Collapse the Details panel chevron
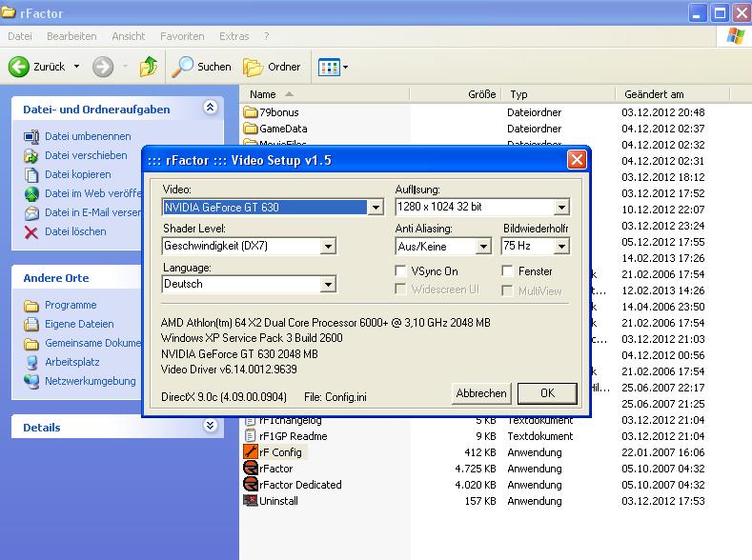752x560 pixels. coord(211,427)
